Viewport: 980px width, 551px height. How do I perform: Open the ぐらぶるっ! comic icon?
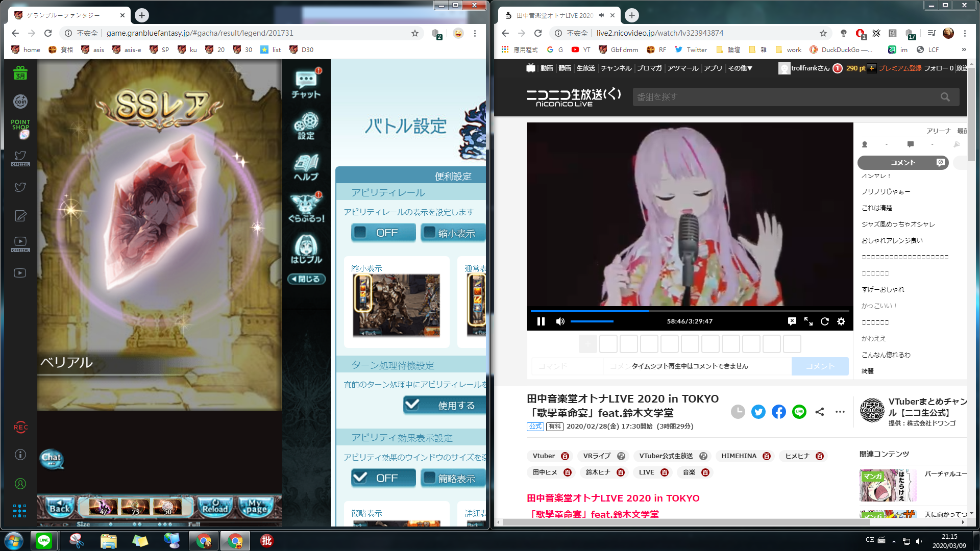(306, 209)
